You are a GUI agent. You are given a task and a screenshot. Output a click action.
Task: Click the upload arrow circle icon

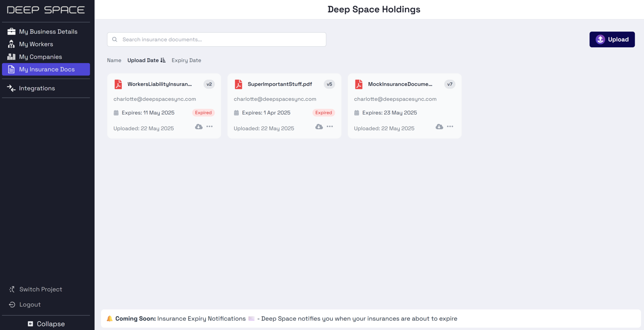pos(600,40)
